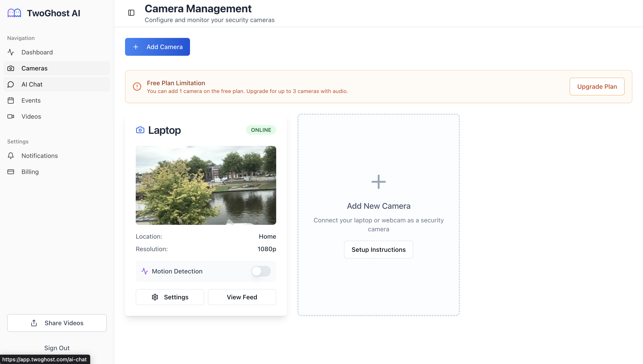643x364 pixels.
Task: Open the Videos section
Action: pyautogui.click(x=57, y=116)
